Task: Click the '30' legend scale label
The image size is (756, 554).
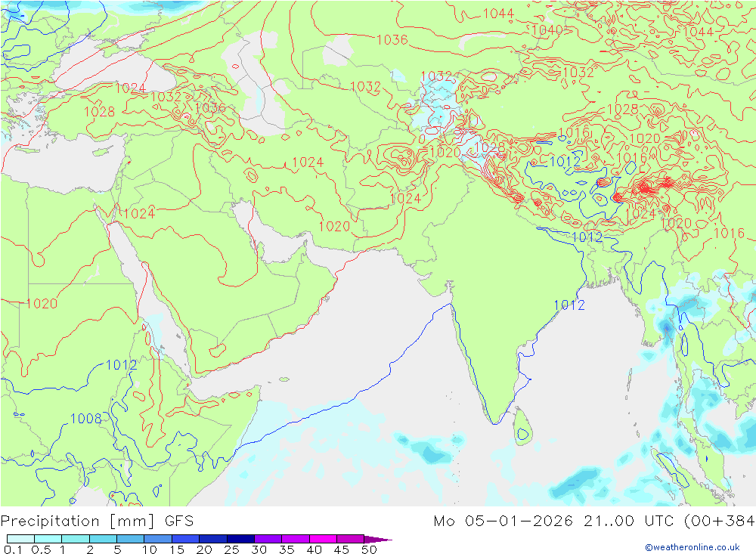Action: point(259,549)
